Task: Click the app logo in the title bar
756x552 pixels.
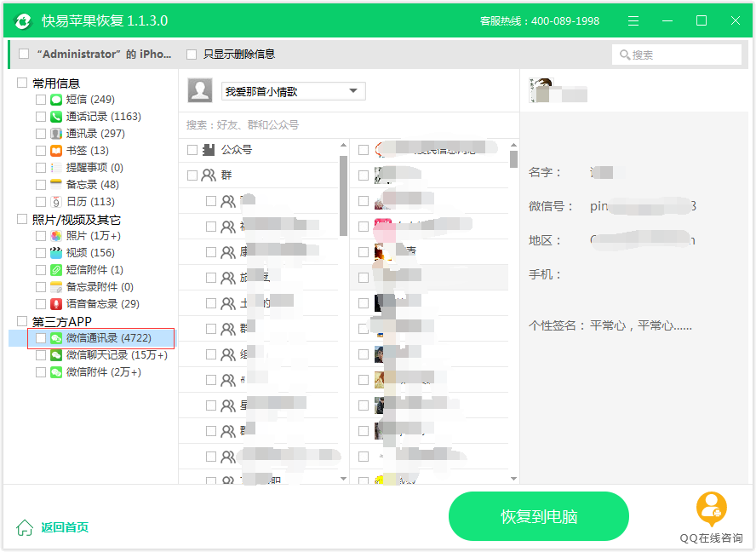Action: [x=23, y=20]
